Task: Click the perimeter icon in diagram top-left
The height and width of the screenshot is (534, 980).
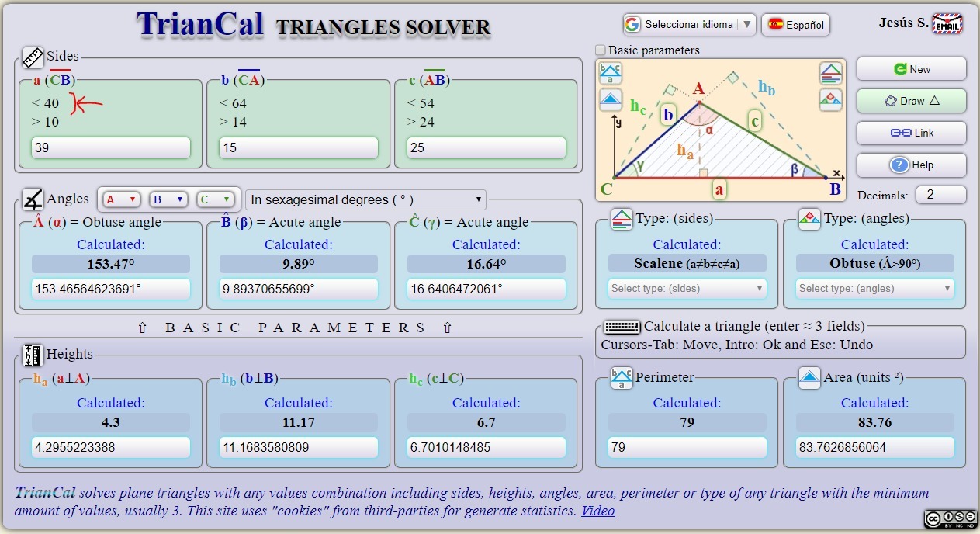Action: point(611,75)
